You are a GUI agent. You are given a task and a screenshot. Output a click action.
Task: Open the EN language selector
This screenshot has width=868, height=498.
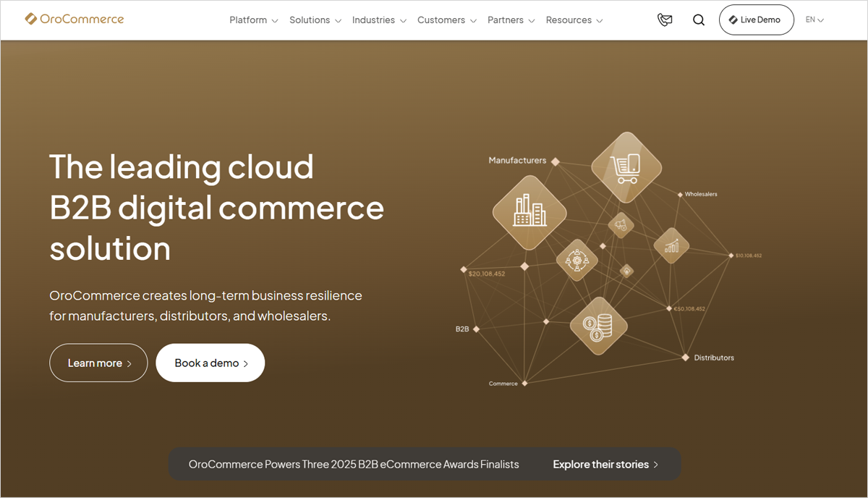coord(814,20)
